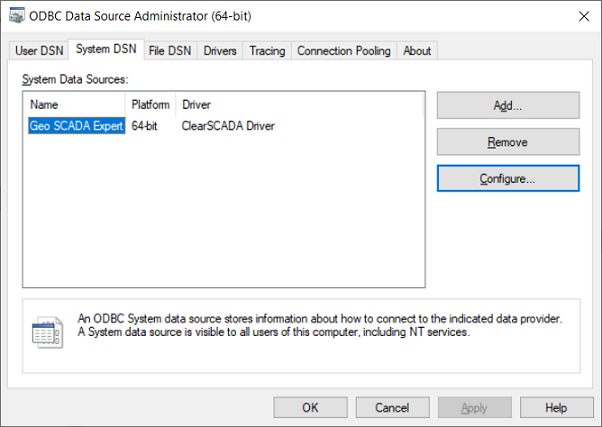Switch to the Connection Pooling tab
This screenshot has height=427, width=602.
pyautogui.click(x=344, y=51)
